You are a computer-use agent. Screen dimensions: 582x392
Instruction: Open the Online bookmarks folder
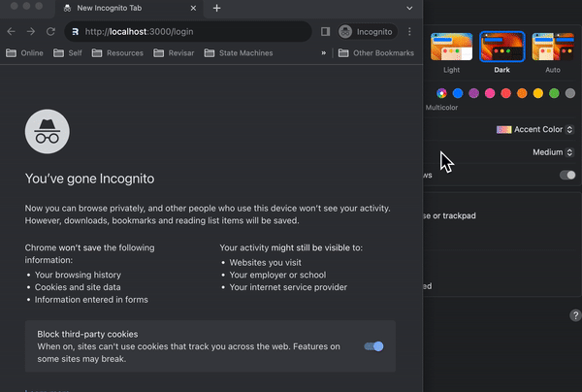pos(24,53)
